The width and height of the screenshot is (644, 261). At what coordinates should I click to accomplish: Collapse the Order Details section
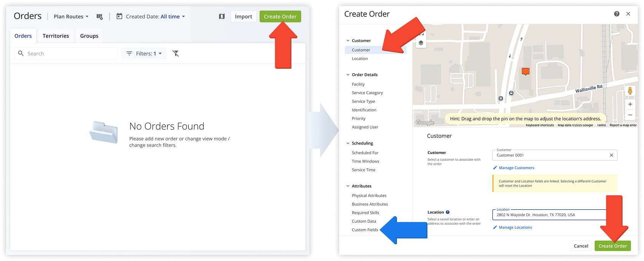pyautogui.click(x=348, y=75)
